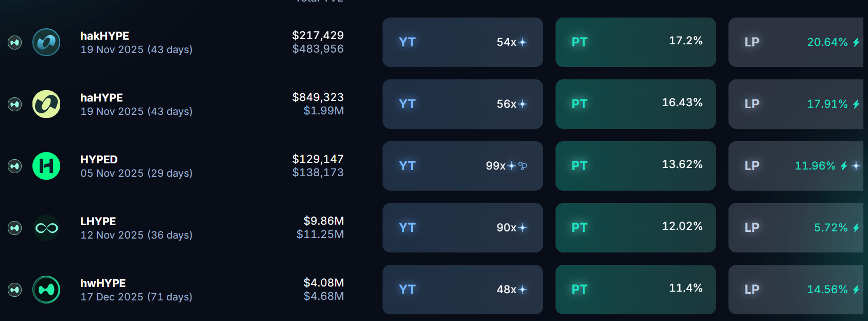The height and width of the screenshot is (321, 868).
Task: Click the chain badge beside LHYPE
Action: click(x=15, y=228)
